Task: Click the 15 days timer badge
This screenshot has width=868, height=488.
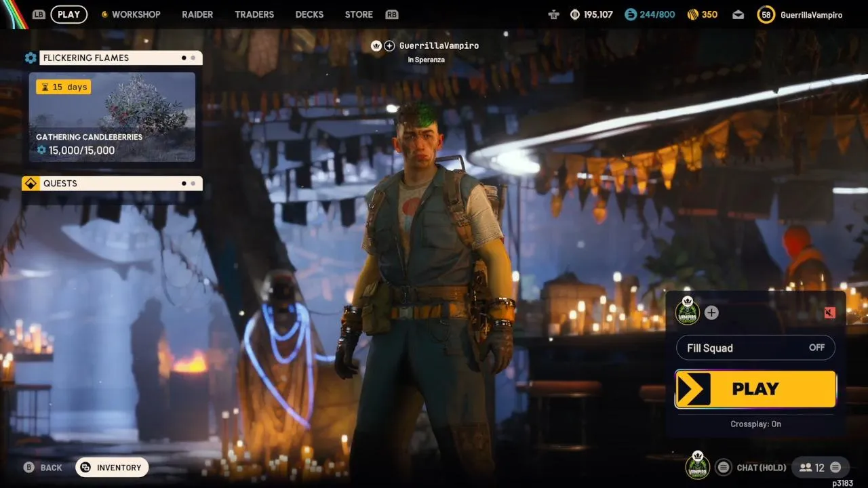Action: [x=63, y=87]
